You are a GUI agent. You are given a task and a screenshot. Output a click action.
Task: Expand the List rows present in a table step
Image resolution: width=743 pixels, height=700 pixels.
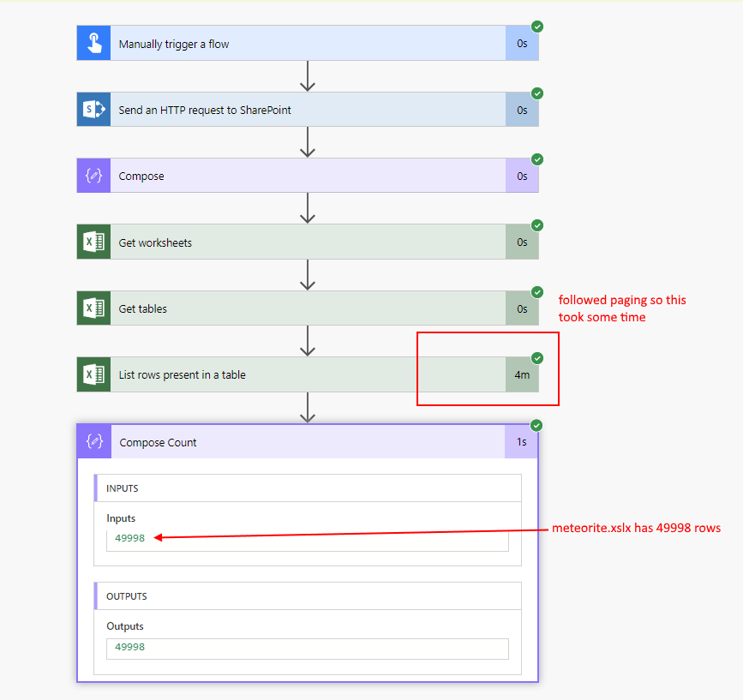(182, 374)
